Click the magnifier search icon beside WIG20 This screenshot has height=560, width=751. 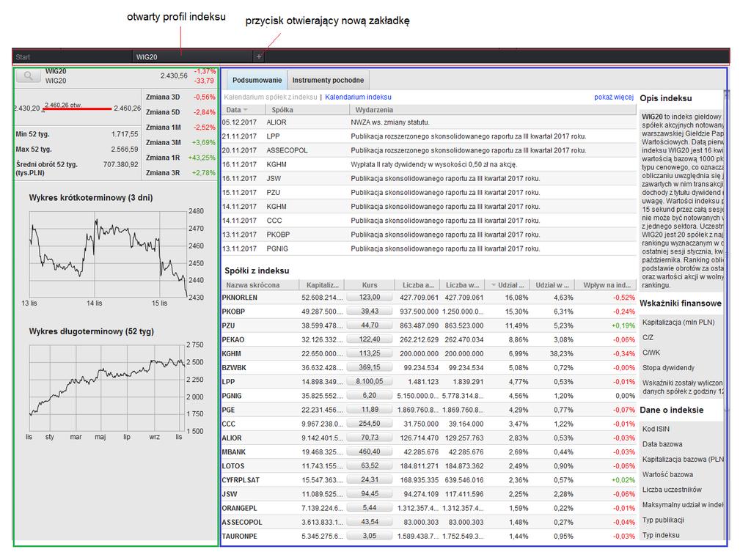[29, 75]
